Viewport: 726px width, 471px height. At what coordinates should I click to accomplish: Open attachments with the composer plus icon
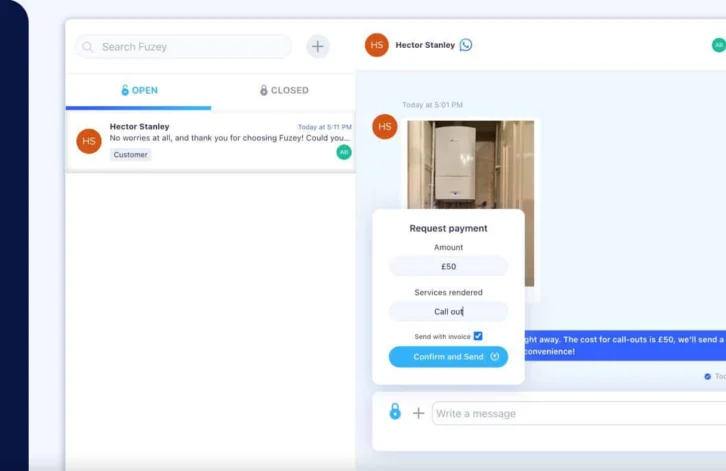tap(419, 413)
